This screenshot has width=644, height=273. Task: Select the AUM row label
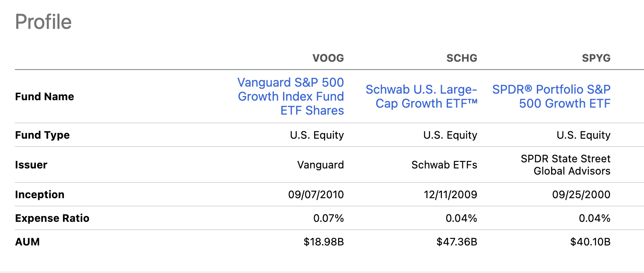click(x=27, y=241)
